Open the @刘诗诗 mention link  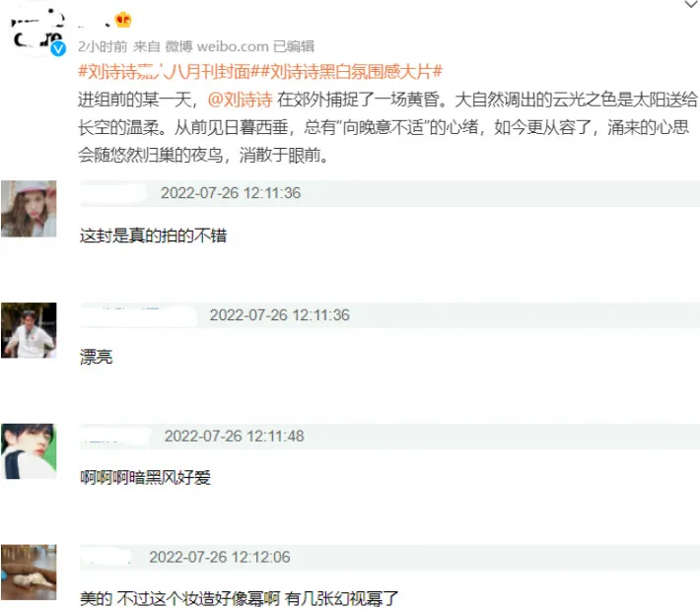click(241, 100)
